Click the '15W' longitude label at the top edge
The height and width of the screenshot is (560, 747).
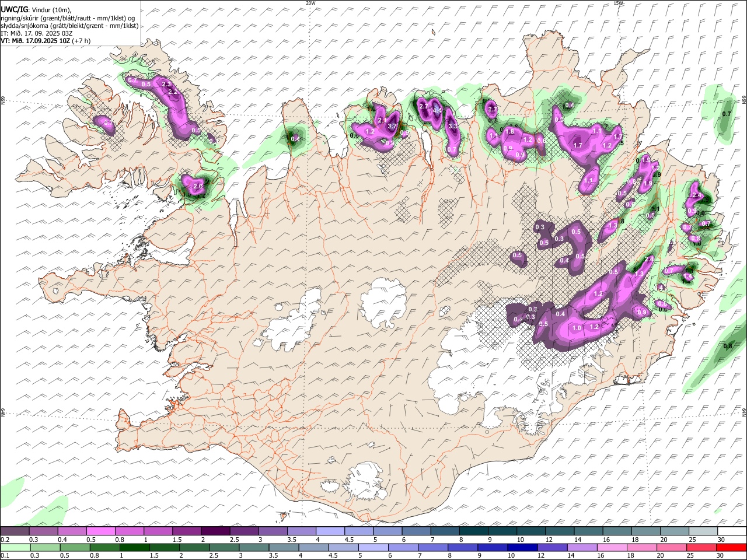click(619, 3)
